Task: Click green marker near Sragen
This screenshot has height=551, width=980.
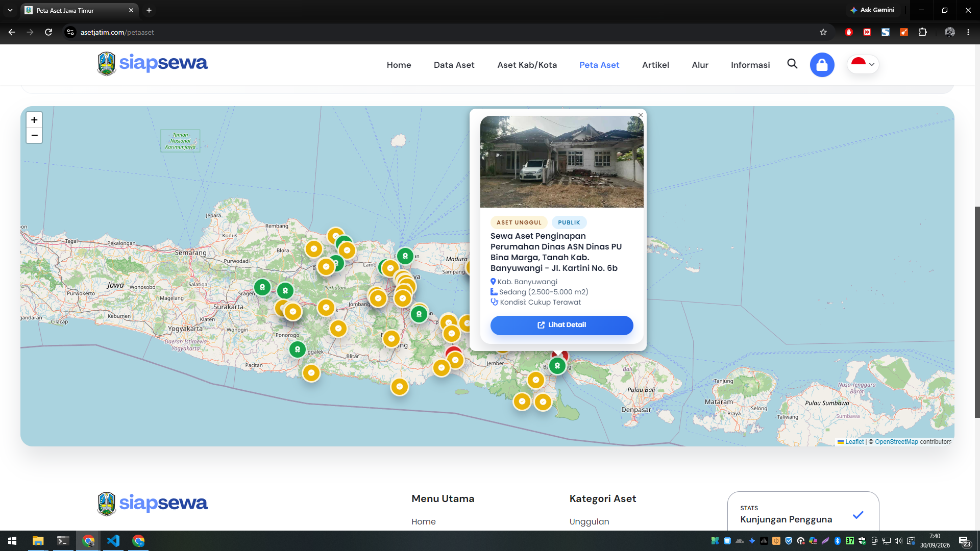Action: click(x=262, y=287)
